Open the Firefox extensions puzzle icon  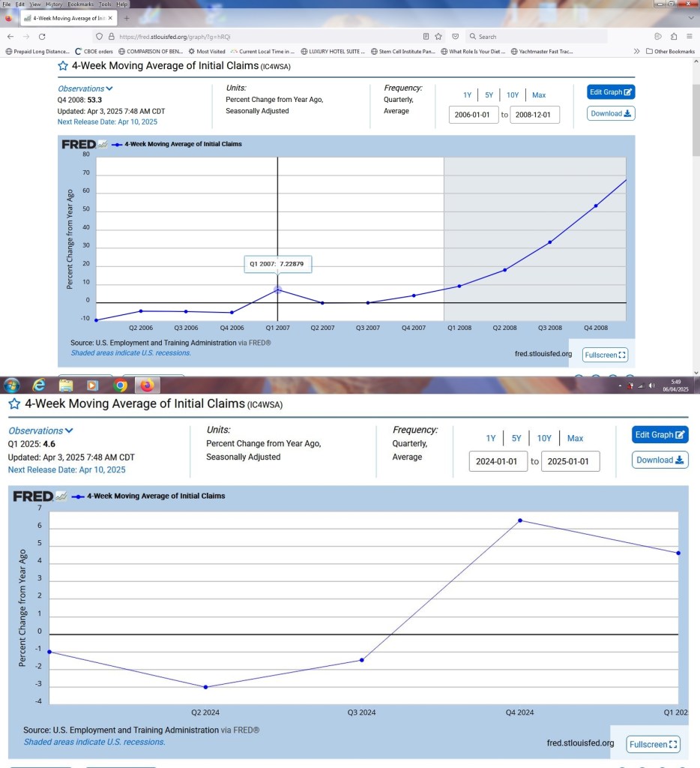[x=674, y=36]
